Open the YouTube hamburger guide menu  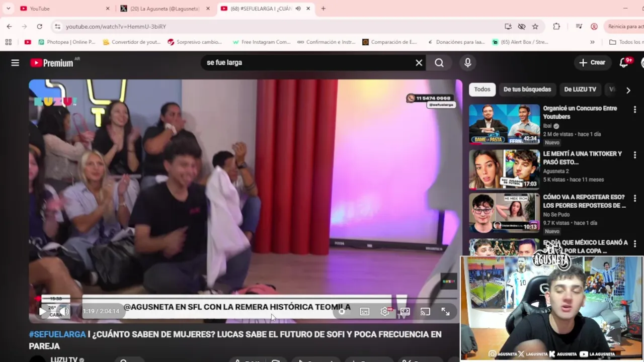point(15,63)
